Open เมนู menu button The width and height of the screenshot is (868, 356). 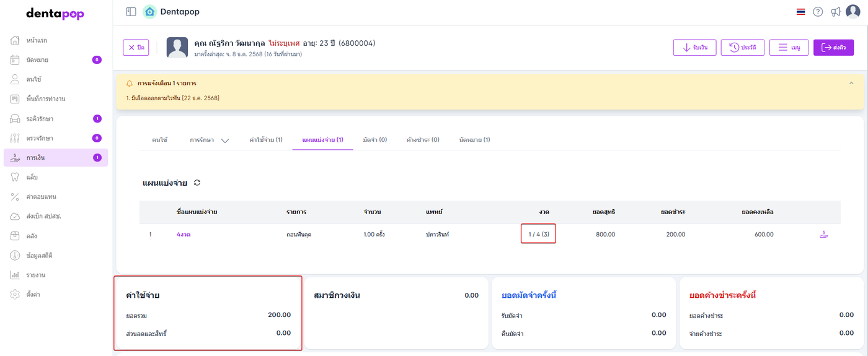789,48
